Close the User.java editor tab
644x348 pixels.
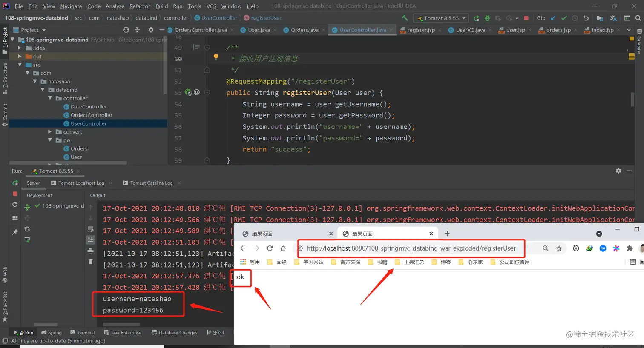274,30
